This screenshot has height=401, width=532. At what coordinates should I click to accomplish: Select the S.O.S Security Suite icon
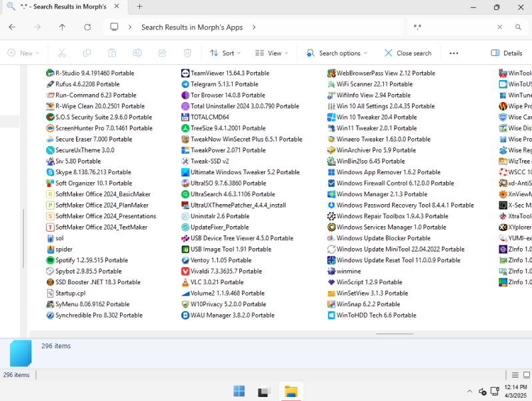pyautogui.click(x=50, y=117)
